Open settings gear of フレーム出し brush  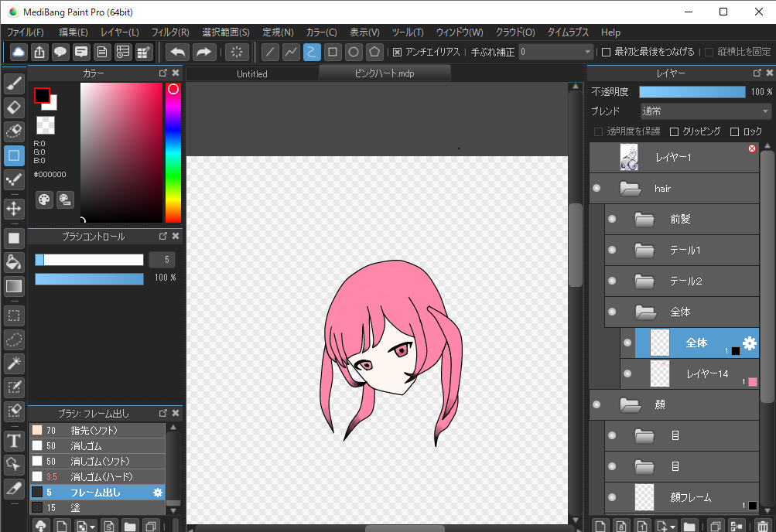157,493
